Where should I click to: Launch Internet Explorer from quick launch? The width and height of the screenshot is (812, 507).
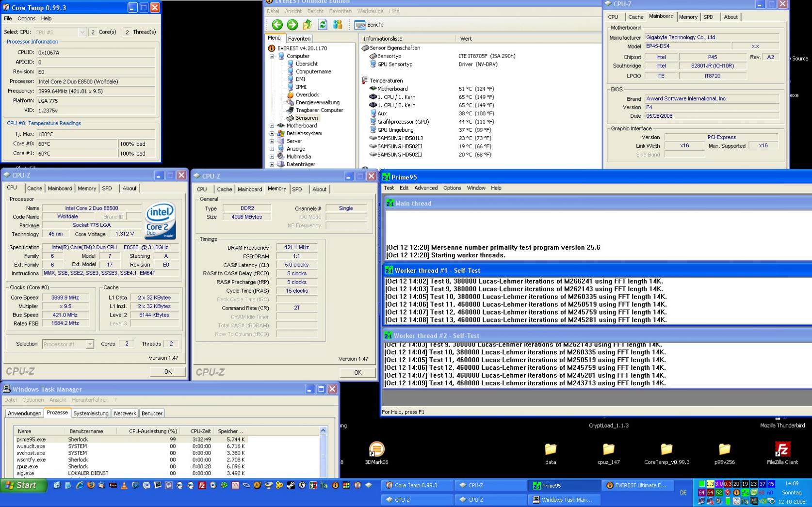click(x=79, y=485)
